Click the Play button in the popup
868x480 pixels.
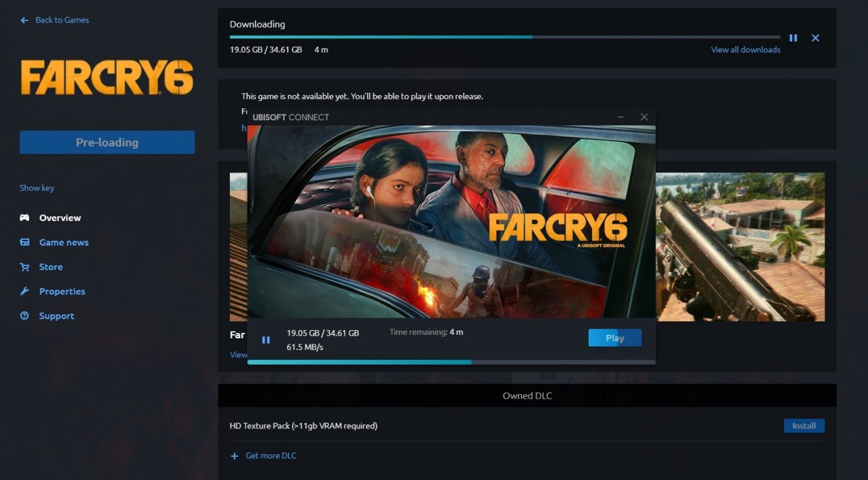[x=614, y=337]
